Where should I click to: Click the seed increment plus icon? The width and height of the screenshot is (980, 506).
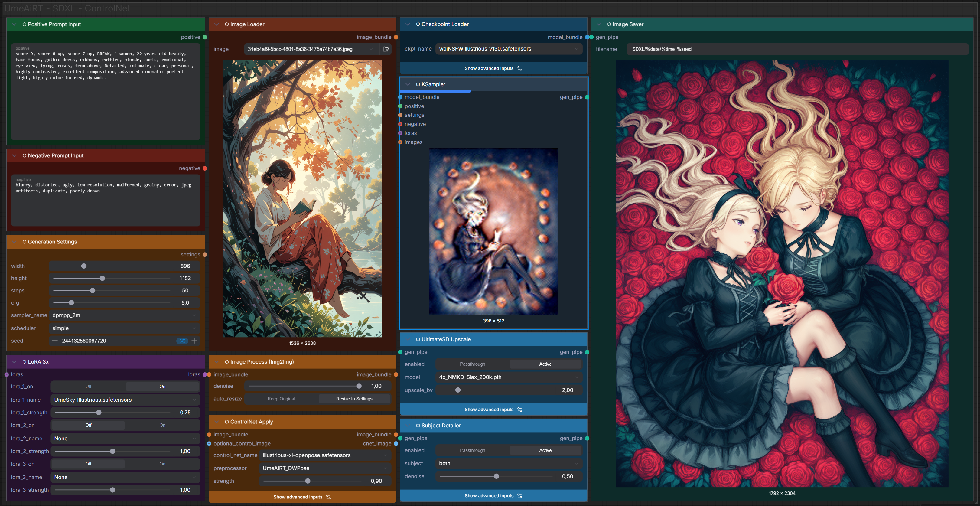click(194, 341)
